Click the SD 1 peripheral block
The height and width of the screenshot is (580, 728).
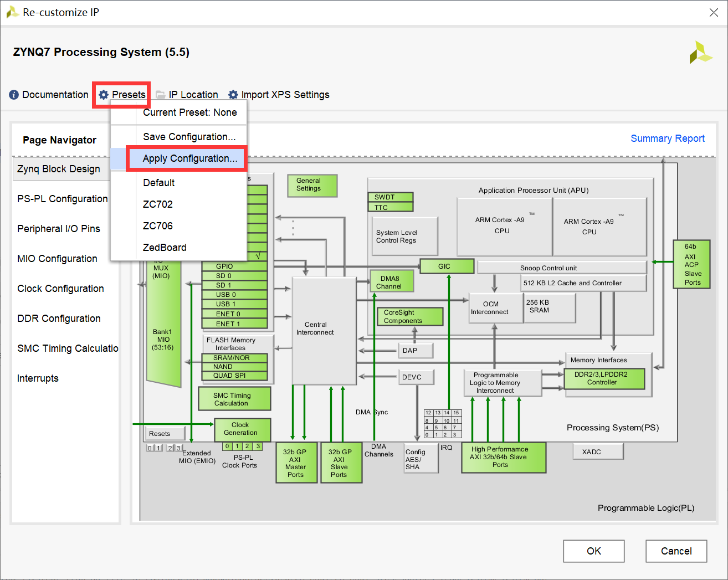click(x=234, y=285)
